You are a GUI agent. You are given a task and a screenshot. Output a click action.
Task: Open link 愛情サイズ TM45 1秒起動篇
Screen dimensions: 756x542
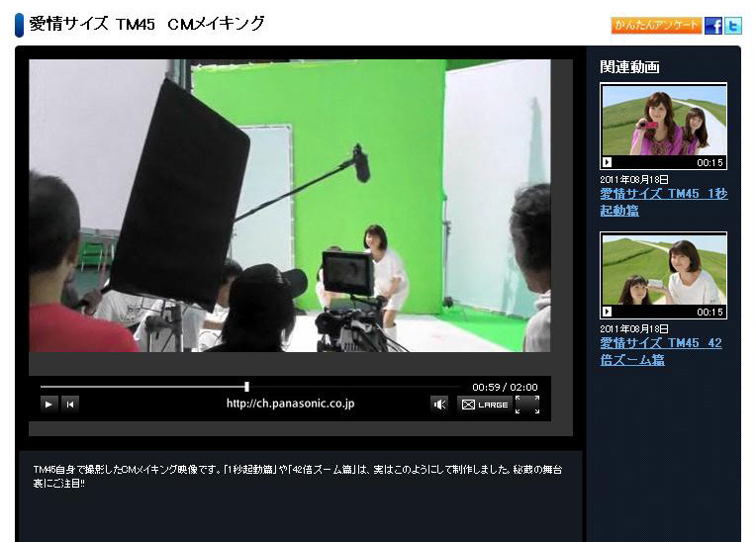point(663,202)
